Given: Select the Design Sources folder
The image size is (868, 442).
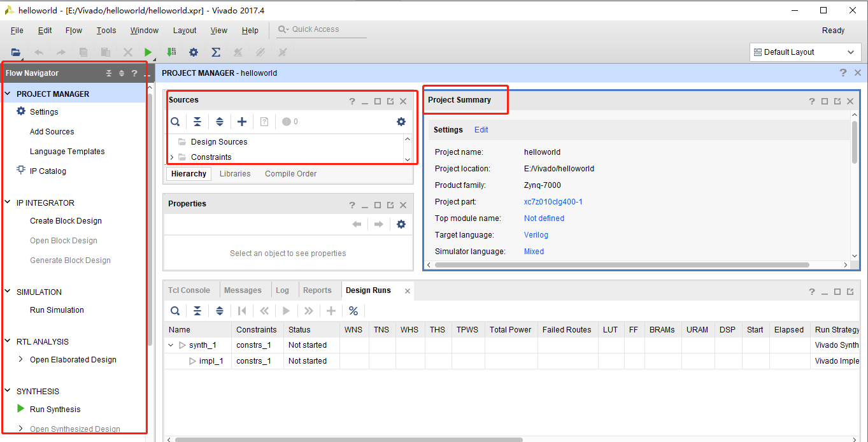Looking at the screenshot, I should tap(219, 142).
